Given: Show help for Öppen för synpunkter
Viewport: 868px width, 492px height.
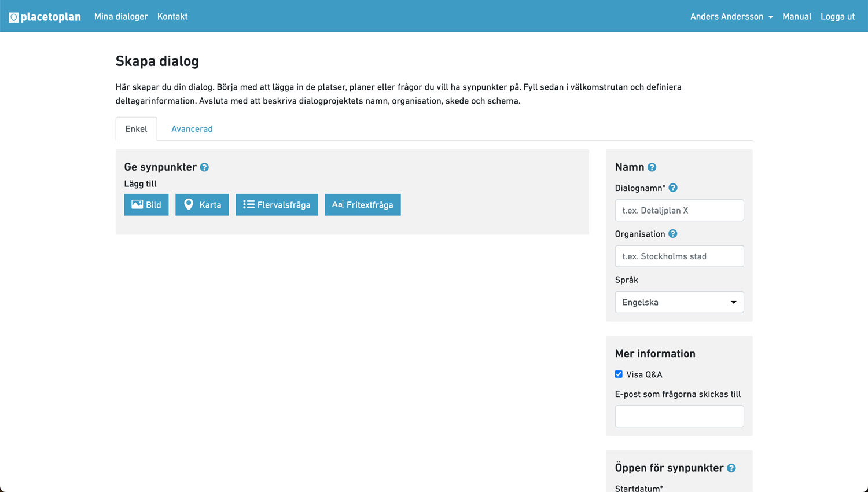Looking at the screenshot, I should click(731, 468).
